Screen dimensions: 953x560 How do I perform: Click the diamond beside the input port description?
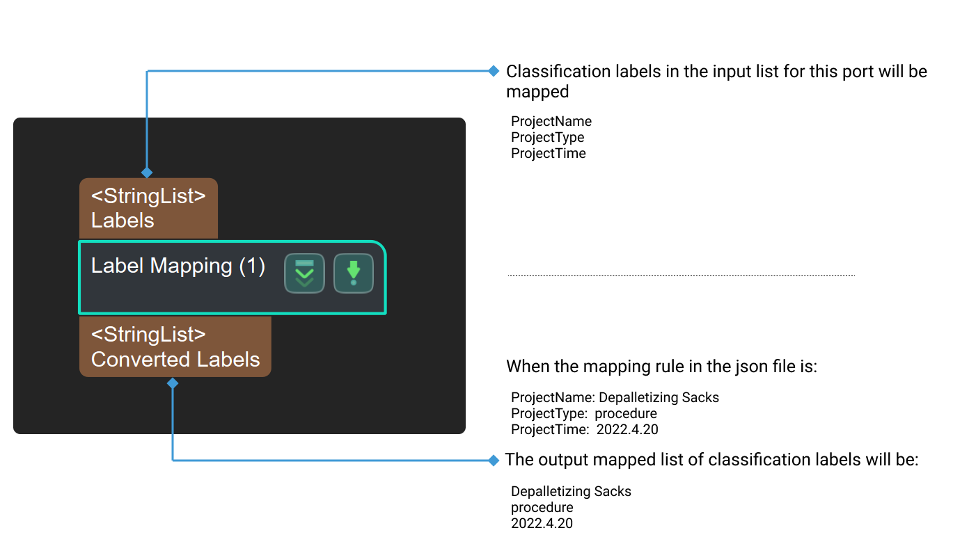(495, 70)
